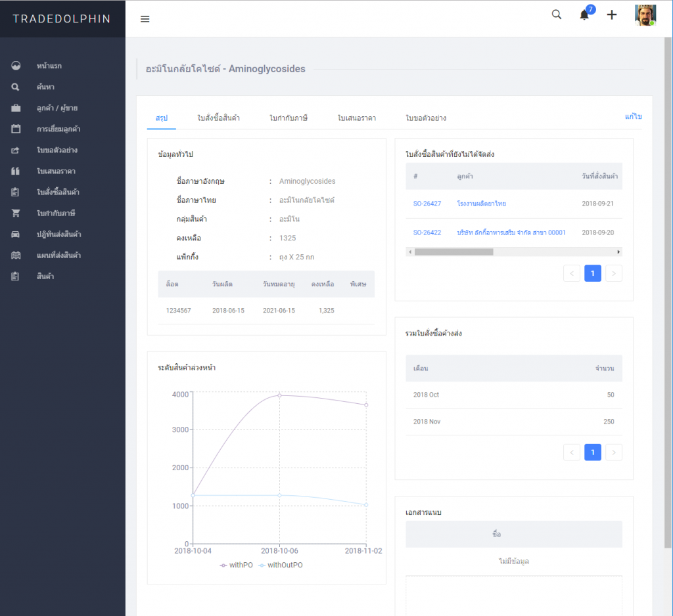Select page 1 of รวมใบสั่งซื้อค้างส่ง

[593, 452]
